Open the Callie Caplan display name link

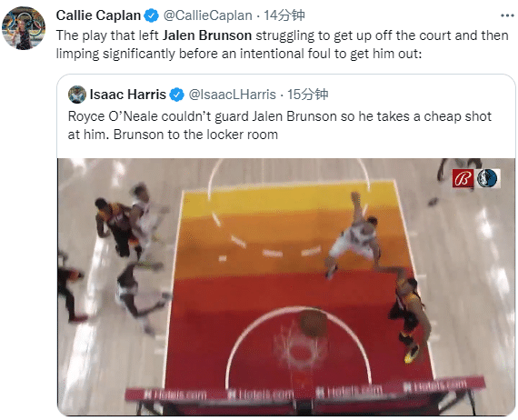(x=98, y=15)
